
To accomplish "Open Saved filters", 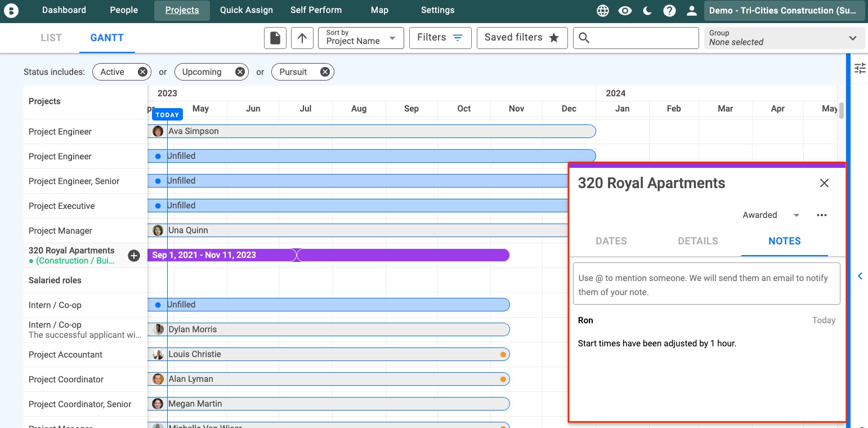I will (x=522, y=38).
